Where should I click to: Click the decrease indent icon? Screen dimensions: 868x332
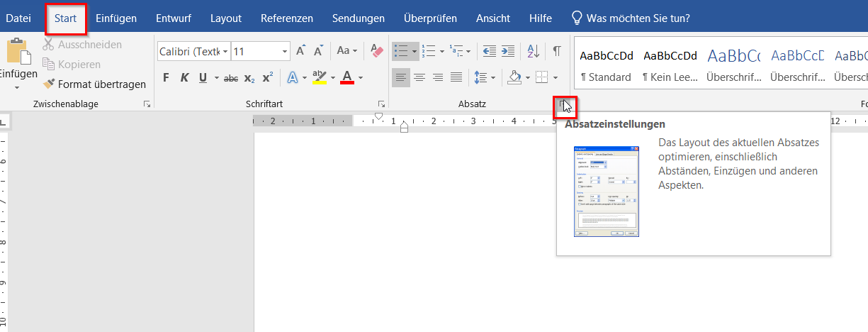click(x=489, y=51)
